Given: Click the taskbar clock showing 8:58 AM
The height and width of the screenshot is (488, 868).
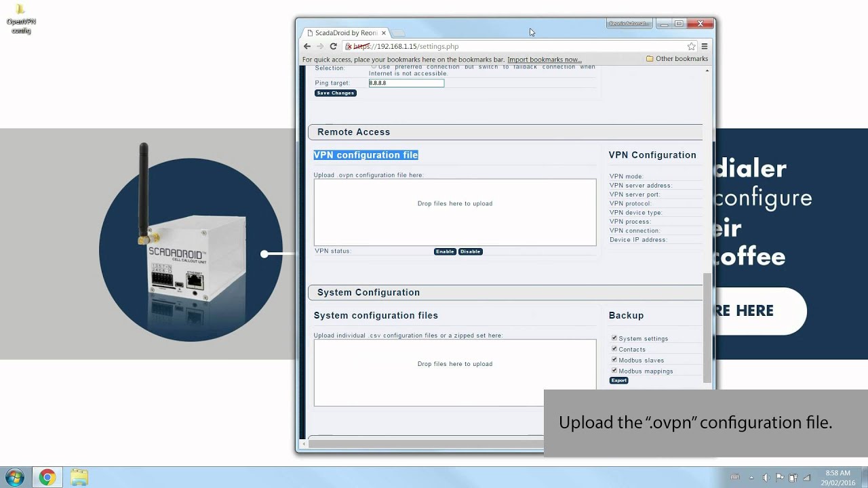Looking at the screenshot, I should point(837,477).
